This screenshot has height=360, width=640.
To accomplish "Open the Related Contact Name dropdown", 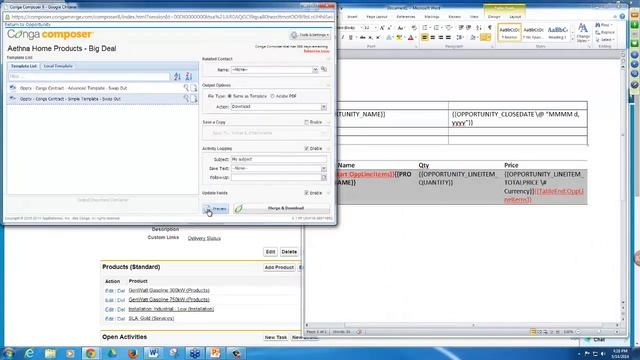I will pyautogui.click(x=316, y=70).
